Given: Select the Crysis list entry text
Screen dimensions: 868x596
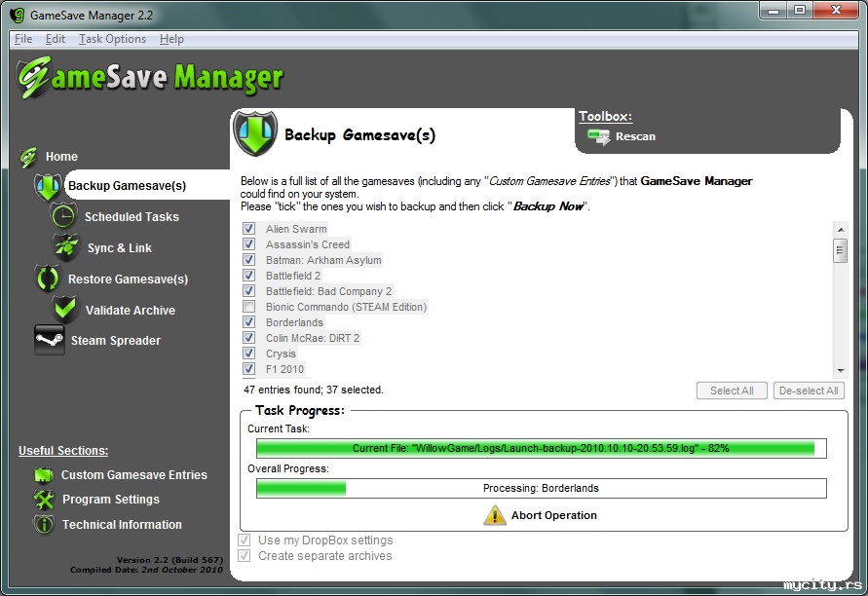Looking at the screenshot, I should (281, 354).
